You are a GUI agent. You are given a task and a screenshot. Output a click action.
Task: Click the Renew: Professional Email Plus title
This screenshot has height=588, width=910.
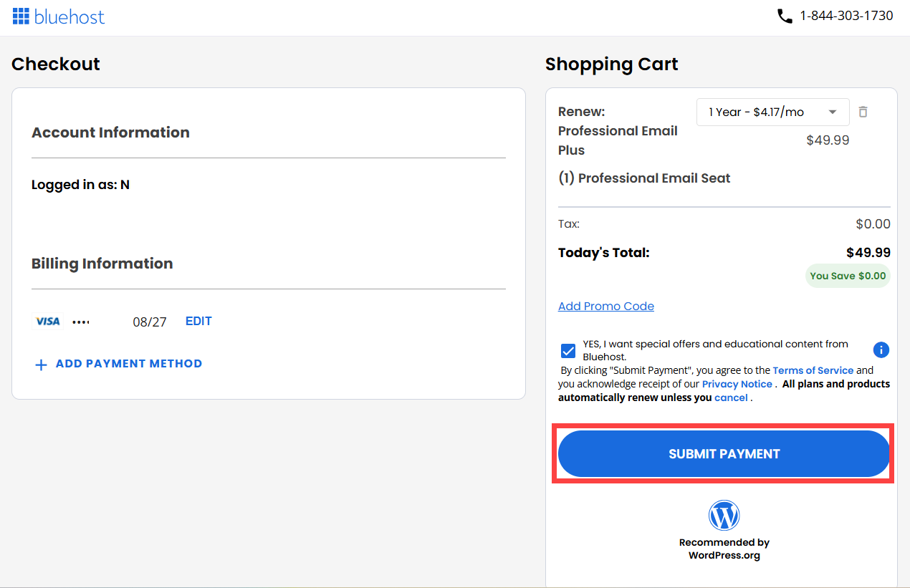[618, 131]
